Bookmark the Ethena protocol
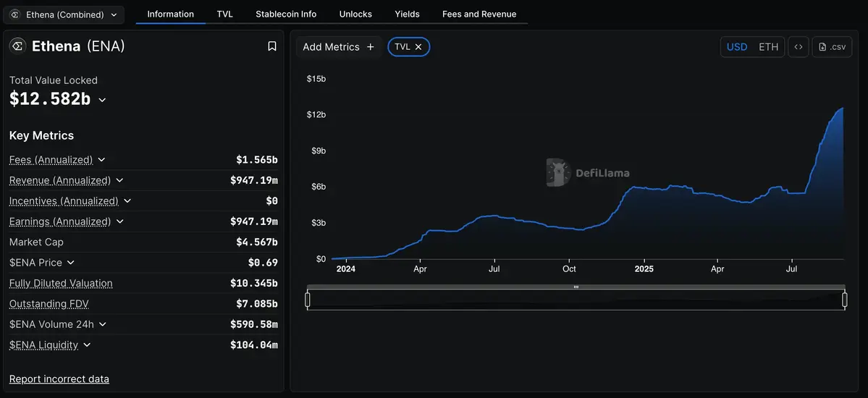The height and width of the screenshot is (398, 868). pyautogui.click(x=272, y=46)
